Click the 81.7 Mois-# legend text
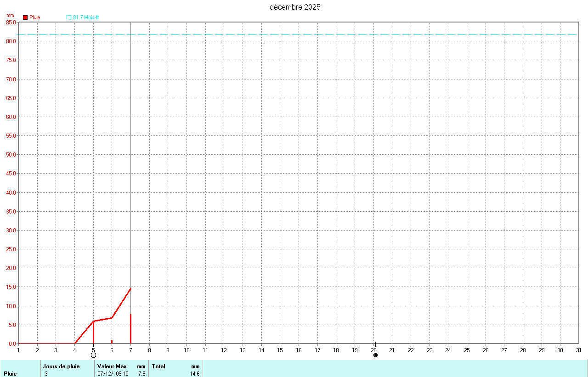 pos(86,17)
